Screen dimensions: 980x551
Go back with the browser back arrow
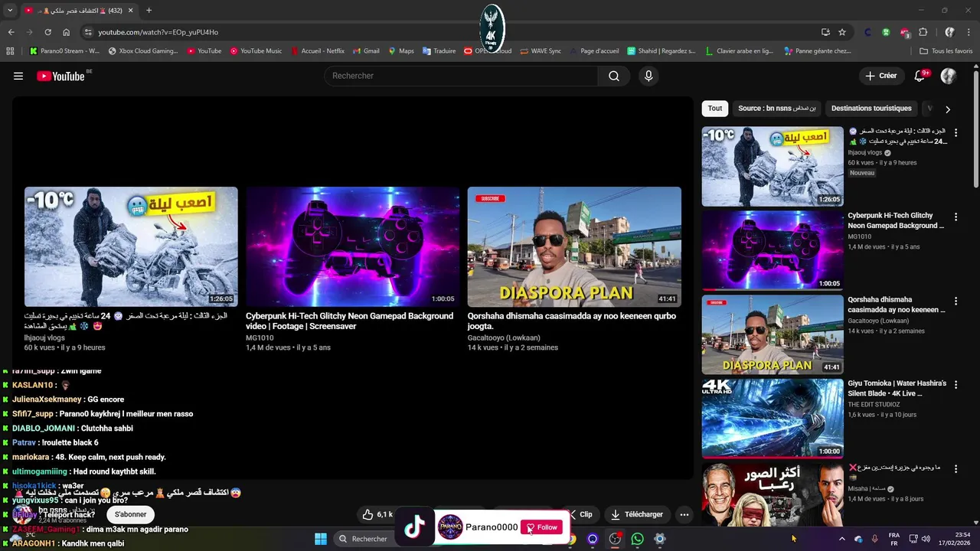[11, 32]
